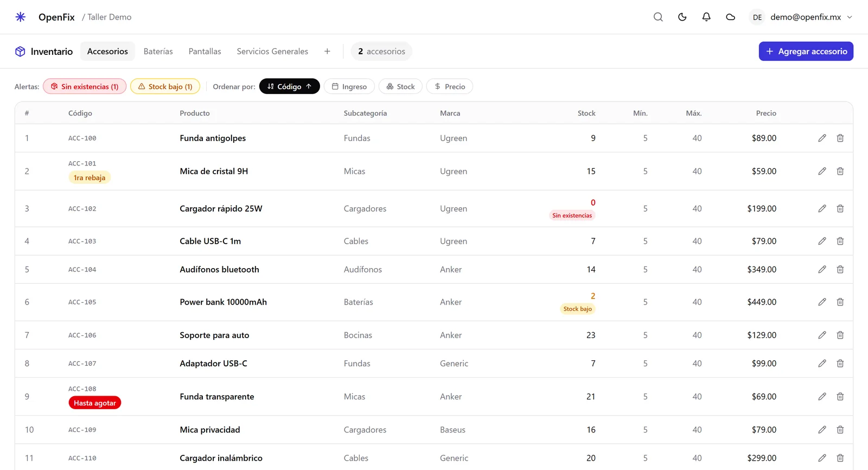This screenshot has height=470, width=868.
Task: Click the DE user avatar
Action: pos(757,17)
